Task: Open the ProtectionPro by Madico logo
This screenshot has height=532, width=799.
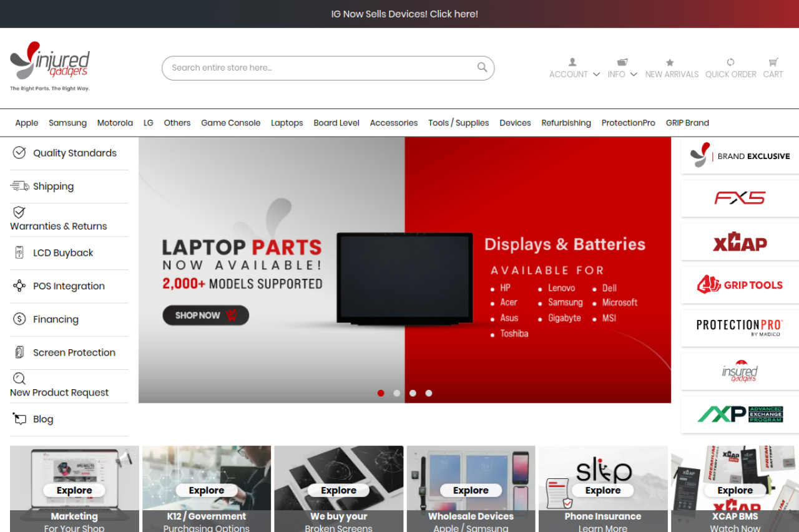Action: 740,328
